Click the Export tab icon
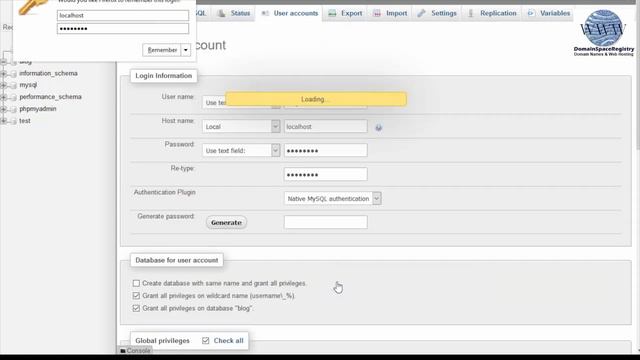The width and height of the screenshot is (640, 360). click(332, 13)
